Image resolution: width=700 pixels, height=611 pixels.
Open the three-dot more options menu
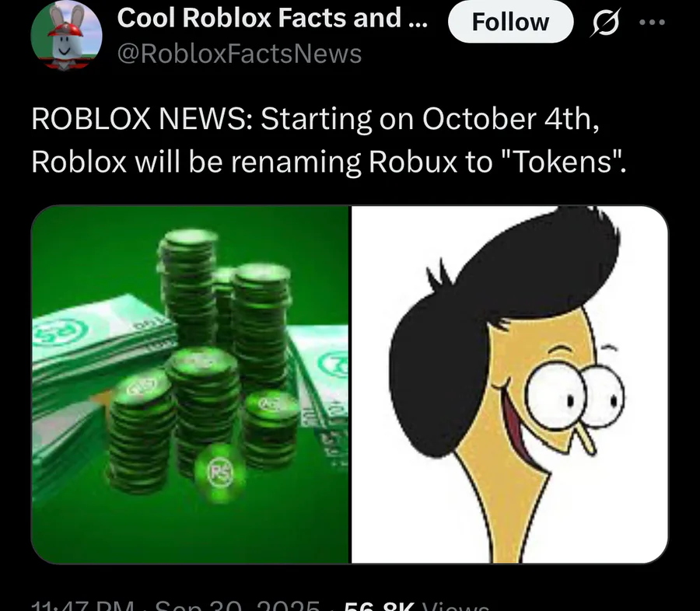pyautogui.click(x=653, y=22)
